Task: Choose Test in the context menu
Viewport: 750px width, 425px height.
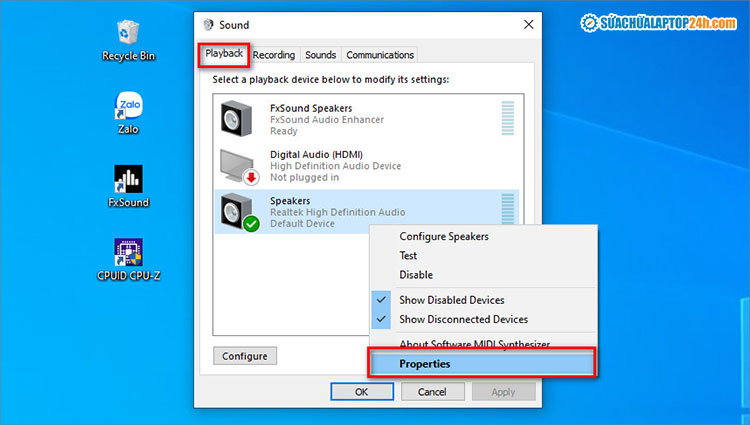Action: (411, 256)
